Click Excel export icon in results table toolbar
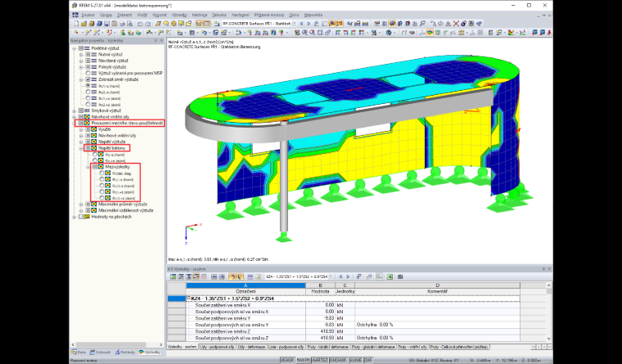The width and height of the screenshot is (622, 364). (390, 276)
